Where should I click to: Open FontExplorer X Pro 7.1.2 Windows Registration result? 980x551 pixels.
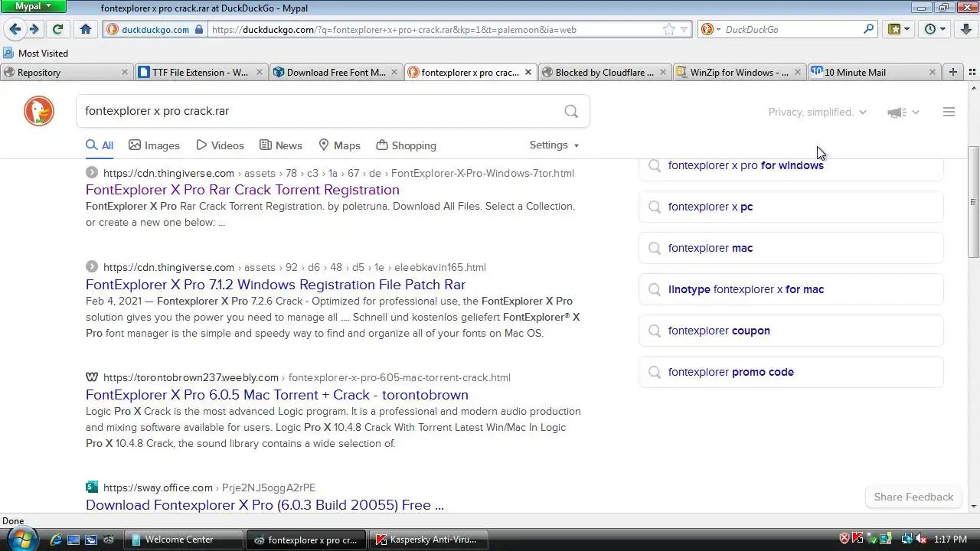[x=276, y=284]
